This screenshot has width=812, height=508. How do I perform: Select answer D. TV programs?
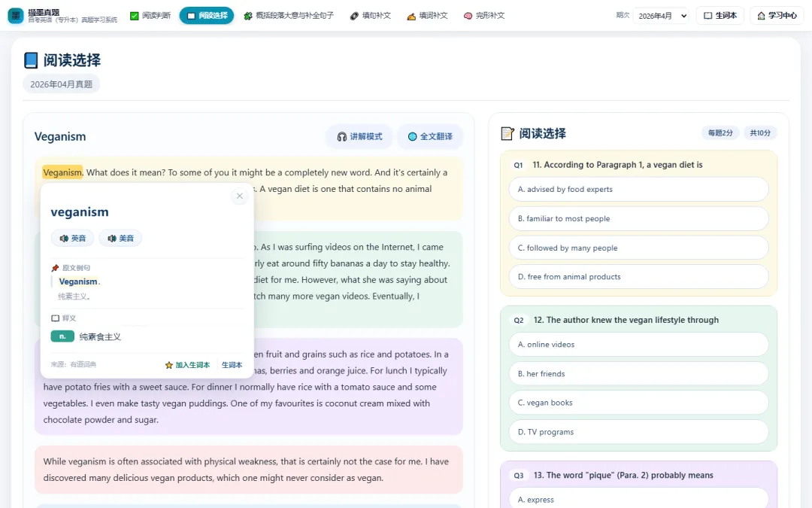(638, 432)
